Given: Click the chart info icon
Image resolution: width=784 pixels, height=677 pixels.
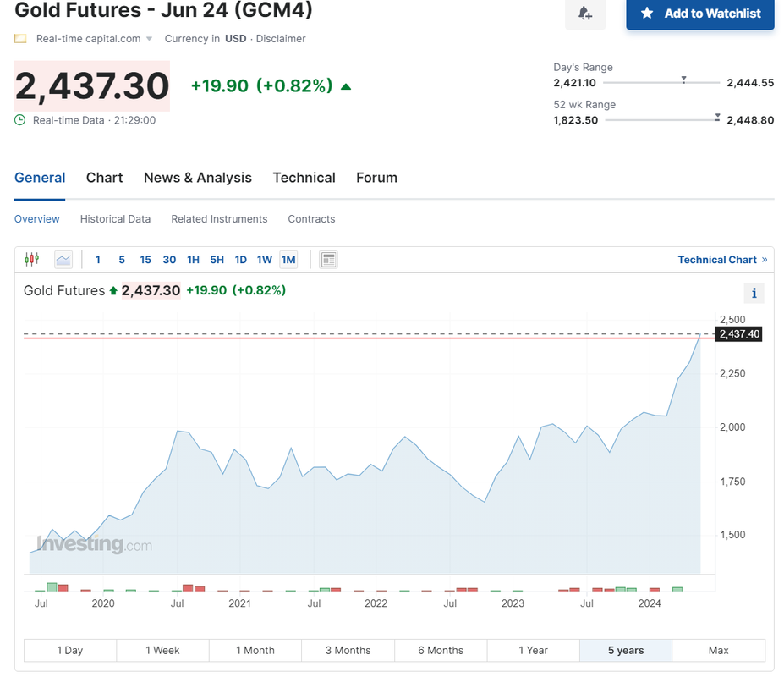Looking at the screenshot, I should pos(754,293).
